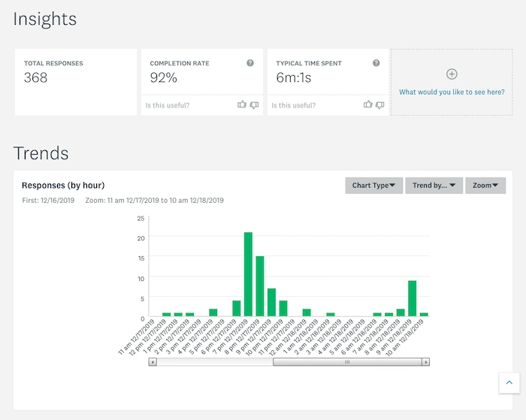Click the tallest bar at 7 pm 12/17/2019

[248, 274]
